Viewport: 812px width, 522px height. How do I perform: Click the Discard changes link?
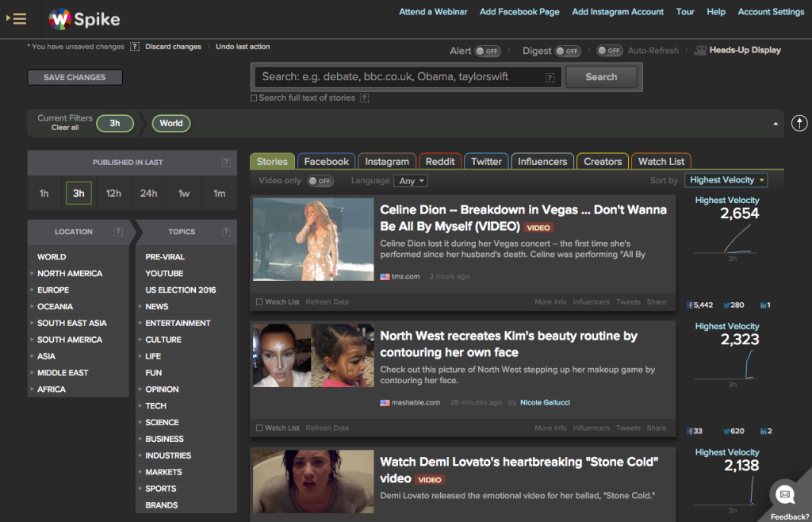pos(173,47)
